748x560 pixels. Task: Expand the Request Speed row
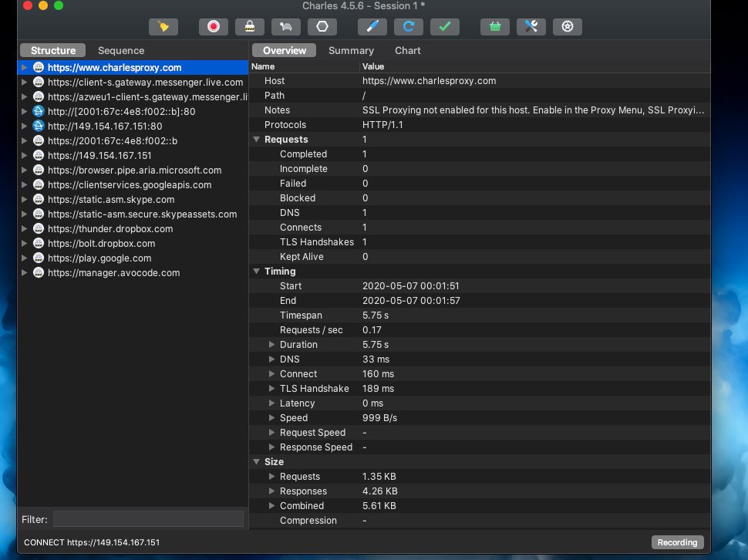click(271, 433)
